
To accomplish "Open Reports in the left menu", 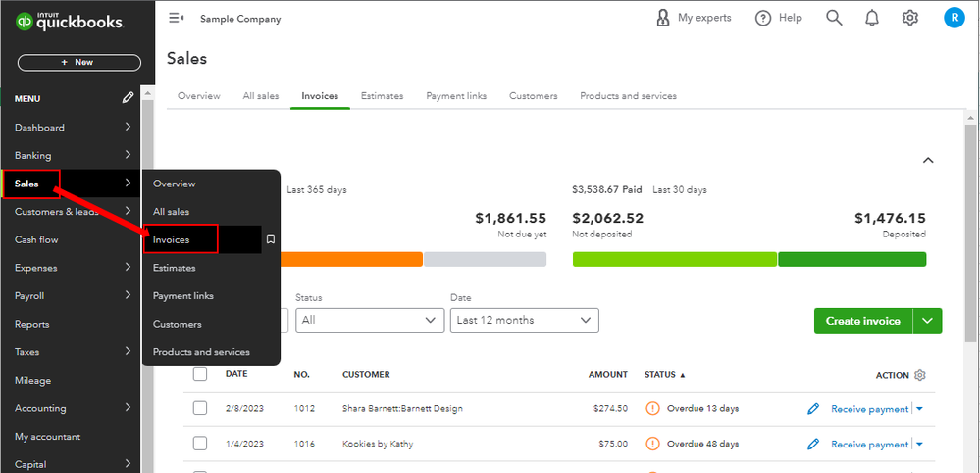I will coord(31,324).
